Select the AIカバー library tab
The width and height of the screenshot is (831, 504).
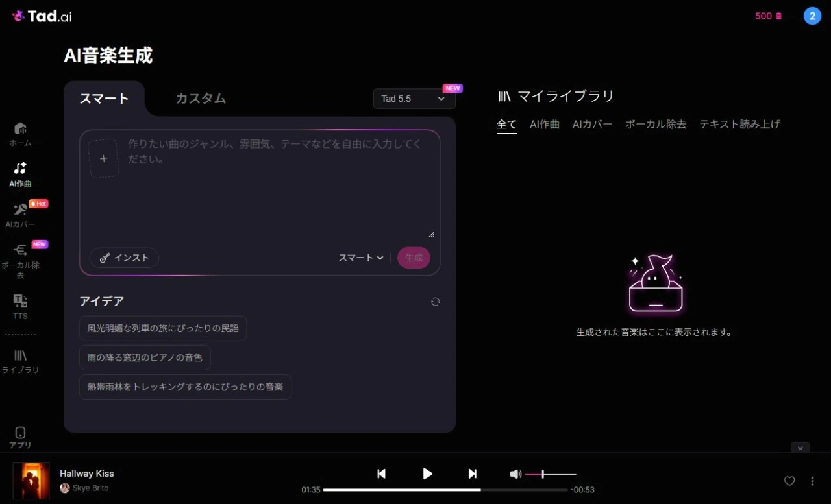(x=592, y=125)
